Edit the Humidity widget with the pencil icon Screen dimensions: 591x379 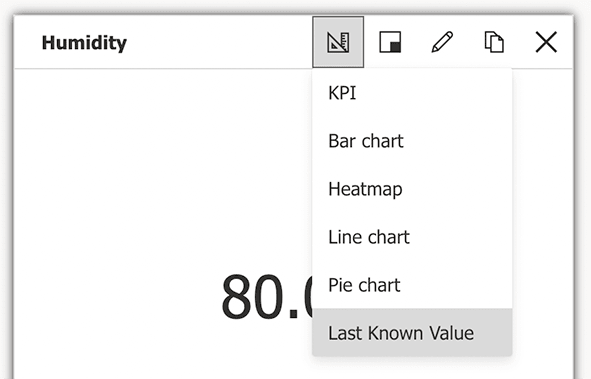442,42
